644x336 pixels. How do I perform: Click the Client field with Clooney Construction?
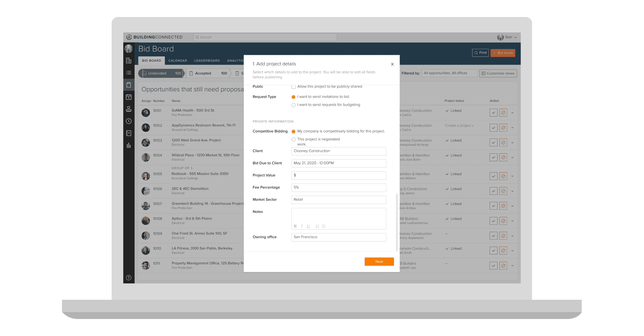[x=339, y=151]
